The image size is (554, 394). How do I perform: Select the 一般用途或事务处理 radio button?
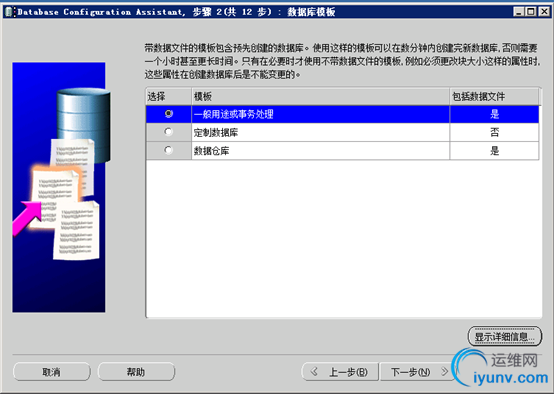point(169,114)
